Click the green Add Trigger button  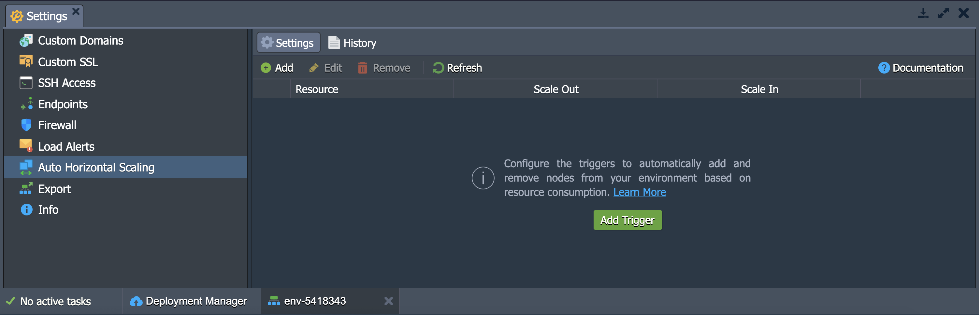click(x=627, y=220)
